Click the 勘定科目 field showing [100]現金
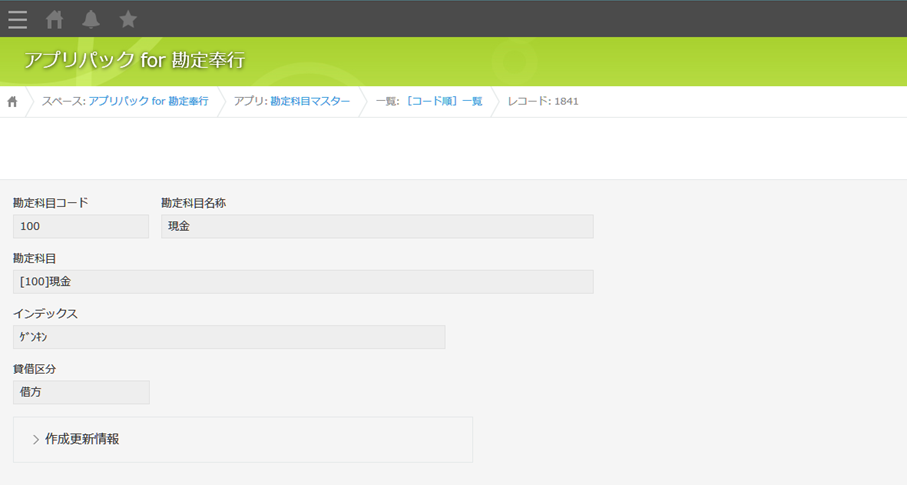Screen dimensions: 907x485 [303, 282]
